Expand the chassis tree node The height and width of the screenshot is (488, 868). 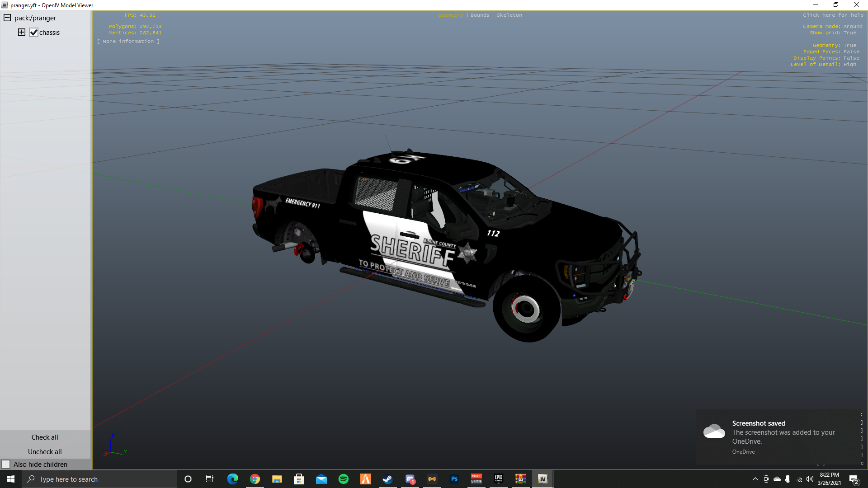21,32
